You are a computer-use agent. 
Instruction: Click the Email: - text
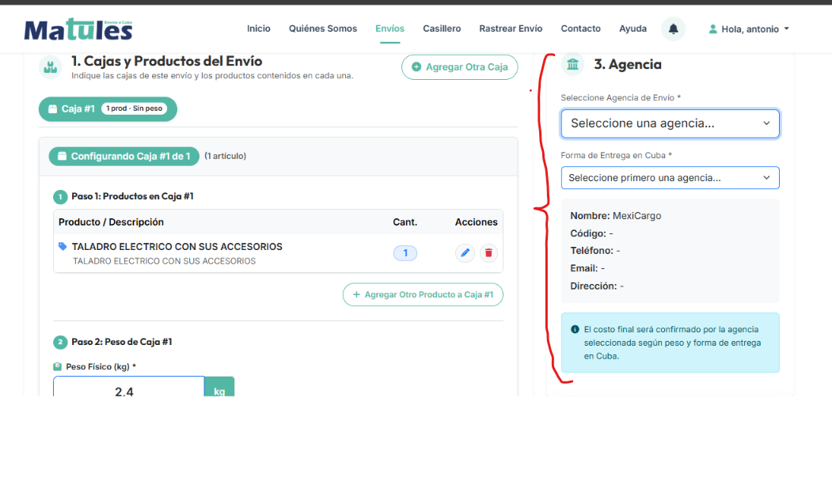click(587, 268)
